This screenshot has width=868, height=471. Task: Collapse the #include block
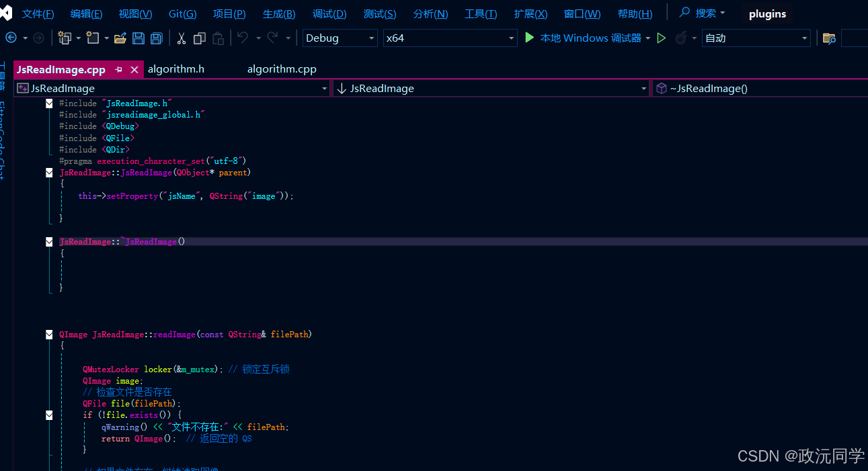(x=49, y=103)
